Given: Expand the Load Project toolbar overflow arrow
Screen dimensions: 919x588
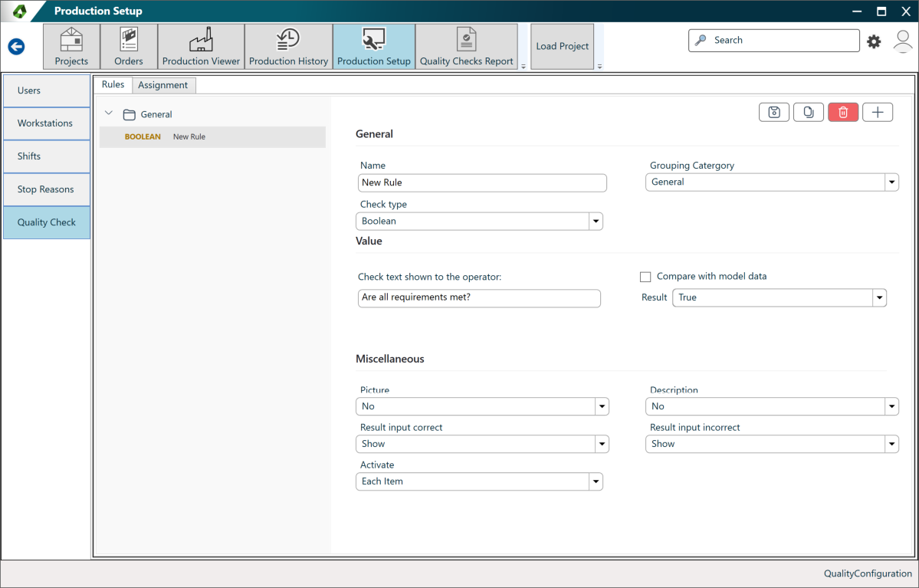Looking at the screenshot, I should pos(599,66).
